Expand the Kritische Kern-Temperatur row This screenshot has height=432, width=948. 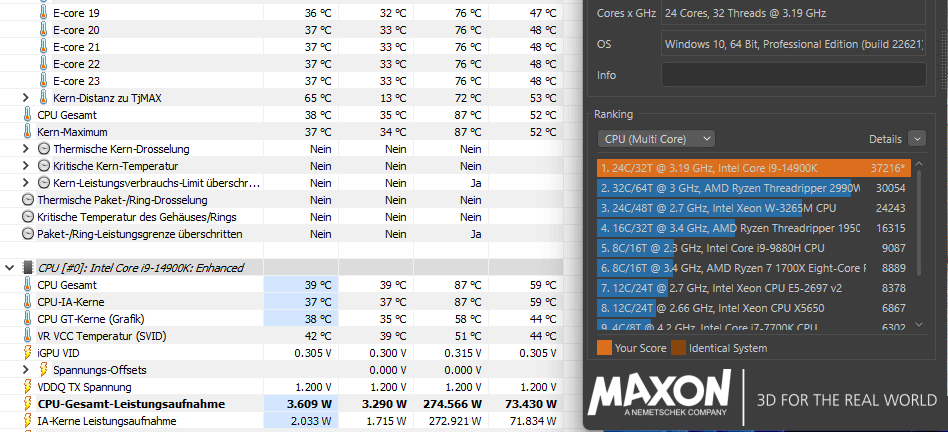click(25, 166)
